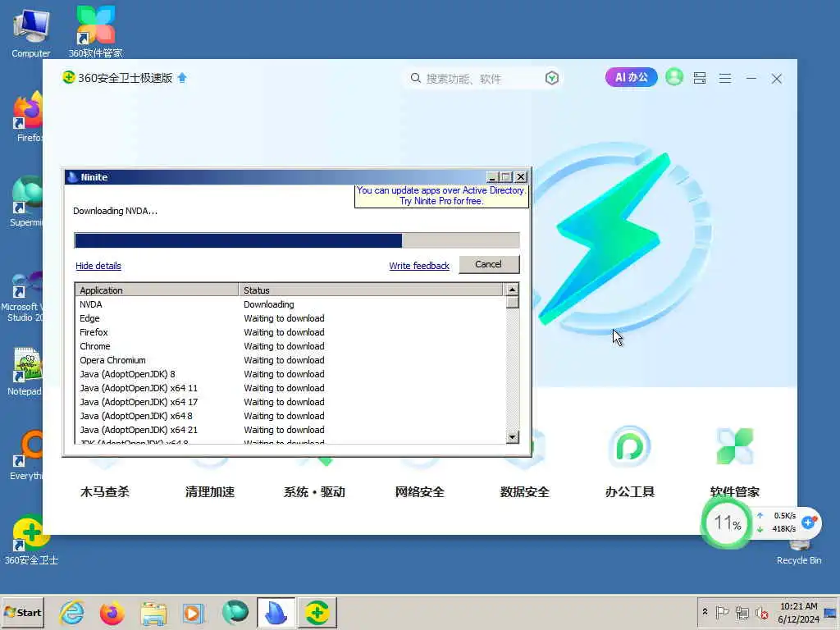Click the Status column header
The height and width of the screenshot is (630, 840).
370,290
